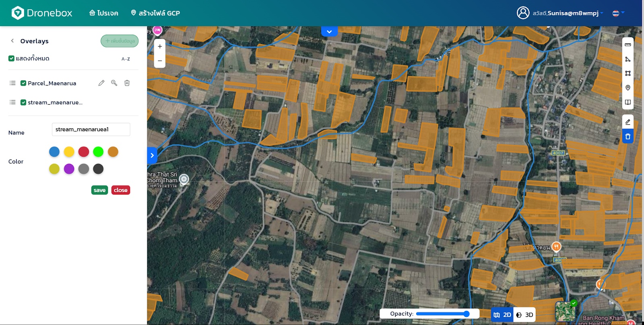The image size is (644, 325).
Task: Click the blue trash delete tool
Action: pyautogui.click(x=628, y=137)
